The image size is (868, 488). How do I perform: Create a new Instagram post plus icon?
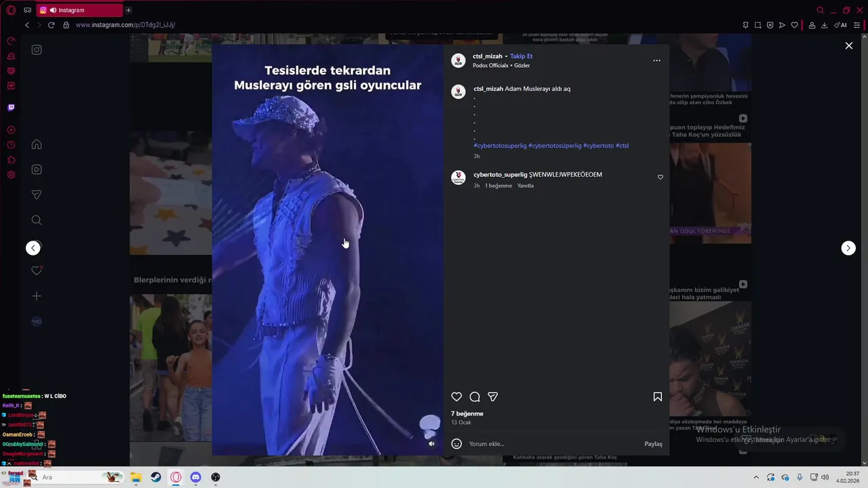37,296
